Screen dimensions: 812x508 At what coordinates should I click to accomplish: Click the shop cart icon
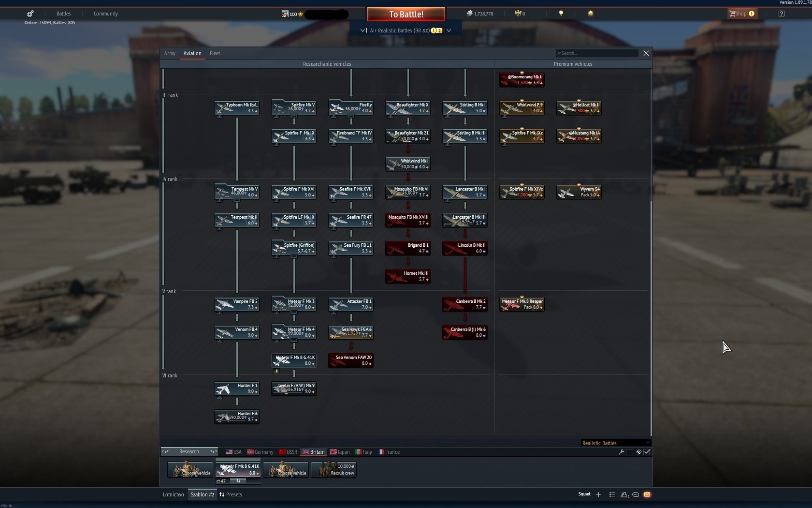tap(733, 14)
